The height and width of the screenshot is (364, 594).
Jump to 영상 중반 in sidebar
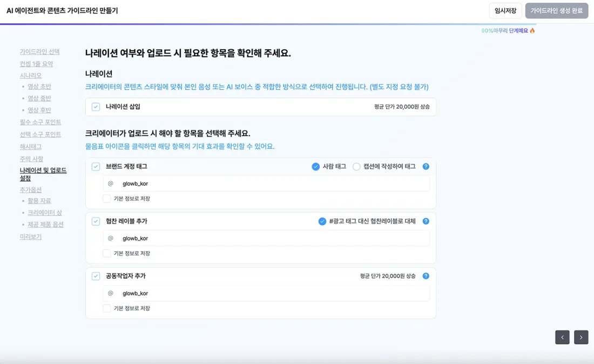(x=39, y=98)
